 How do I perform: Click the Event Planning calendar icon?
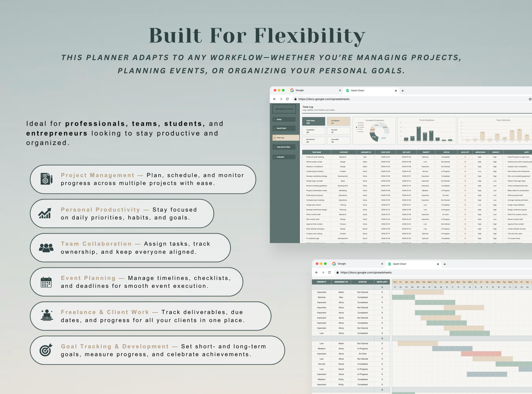click(46, 282)
